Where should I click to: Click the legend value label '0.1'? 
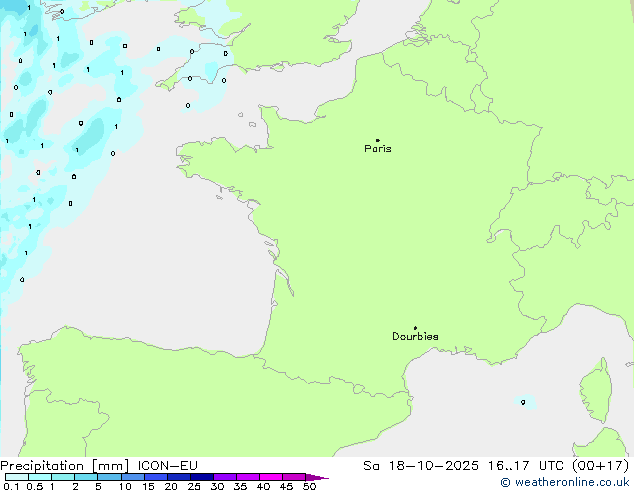pyautogui.click(x=11, y=486)
